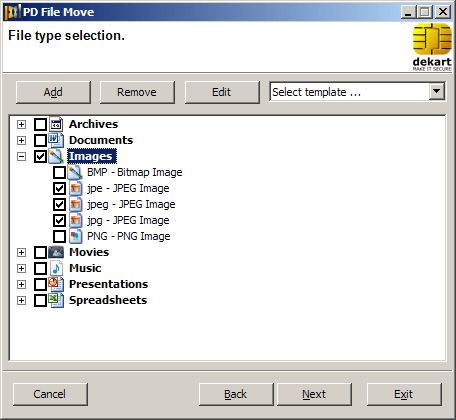Click the Exit button
The height and width of the screenshot is (420, 456).
[404, 394]
